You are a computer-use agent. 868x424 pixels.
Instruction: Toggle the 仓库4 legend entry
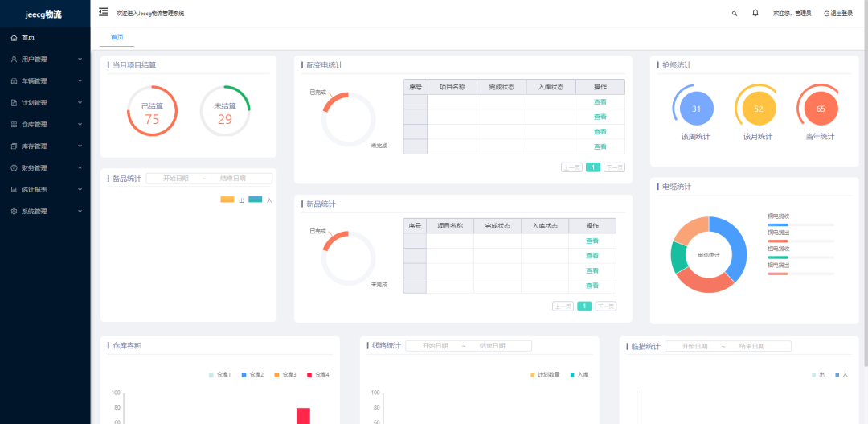pyautogui.click(x=318, y=375)
